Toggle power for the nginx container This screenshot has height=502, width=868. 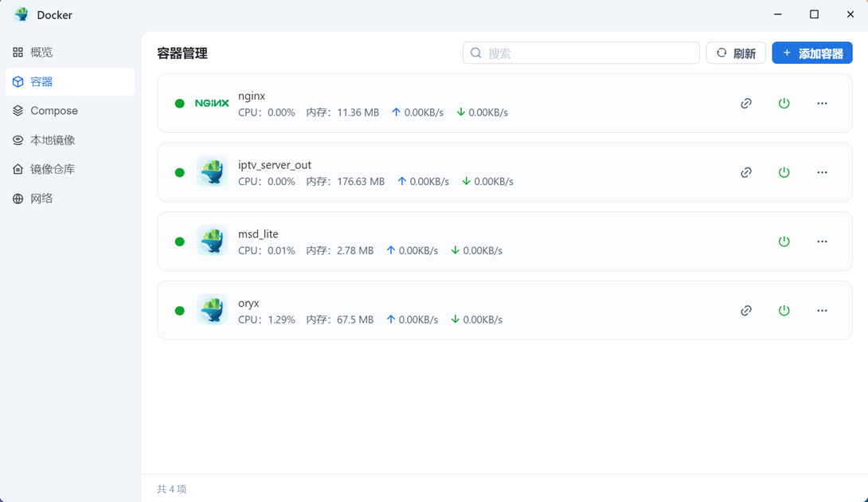784,103
